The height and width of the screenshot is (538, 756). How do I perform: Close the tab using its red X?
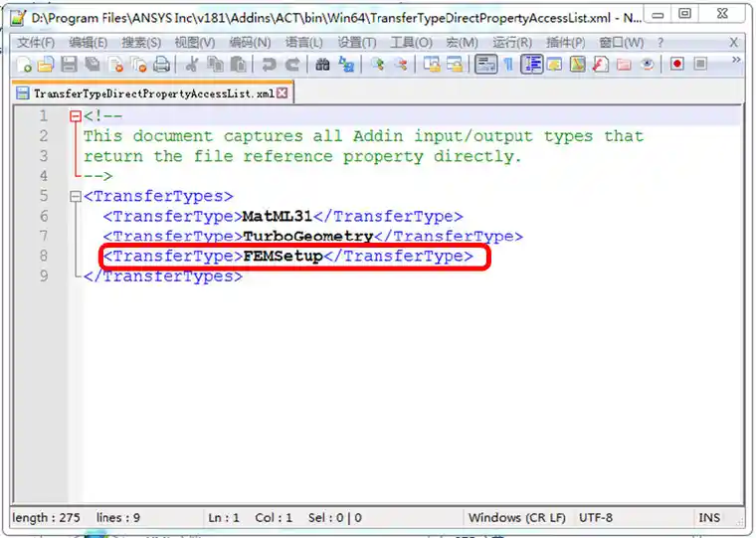283,93
